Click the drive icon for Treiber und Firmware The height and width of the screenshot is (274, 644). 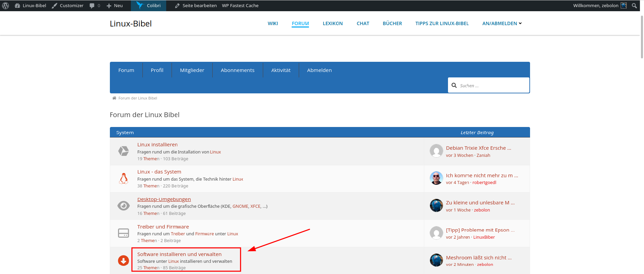(x=123, y=233)
